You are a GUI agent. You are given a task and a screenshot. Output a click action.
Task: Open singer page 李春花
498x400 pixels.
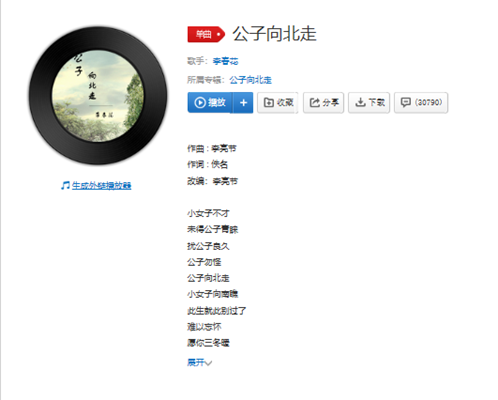pyautogui.click(x=226, y=61)
